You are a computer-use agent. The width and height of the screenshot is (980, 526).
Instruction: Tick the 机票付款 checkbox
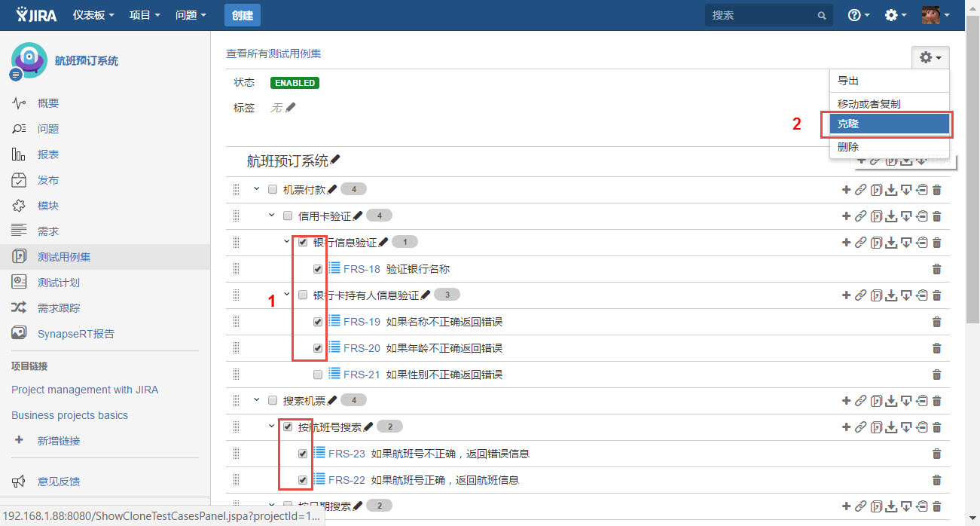273,189
